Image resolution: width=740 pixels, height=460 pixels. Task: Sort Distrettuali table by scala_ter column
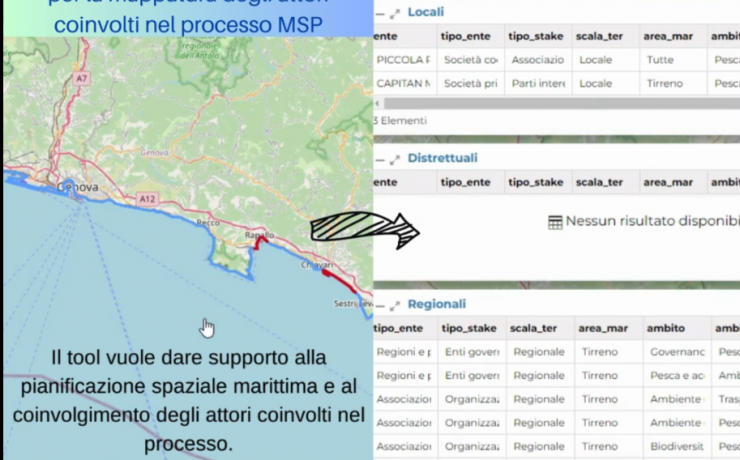600,182
